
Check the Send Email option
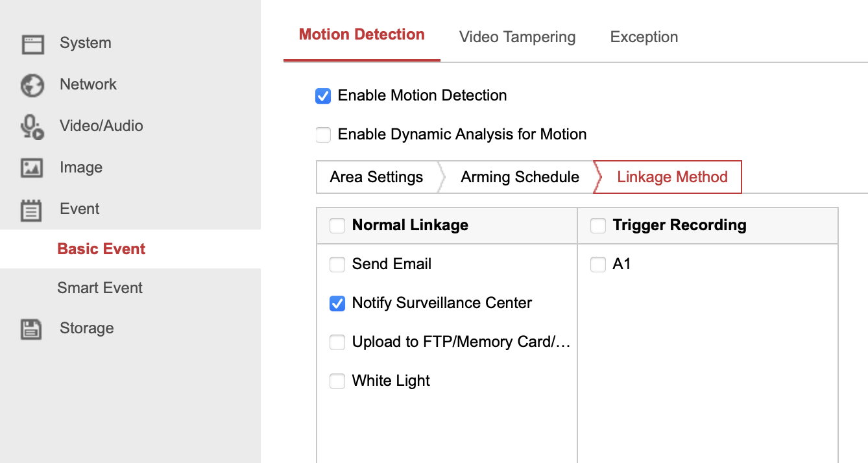point(337,265)
